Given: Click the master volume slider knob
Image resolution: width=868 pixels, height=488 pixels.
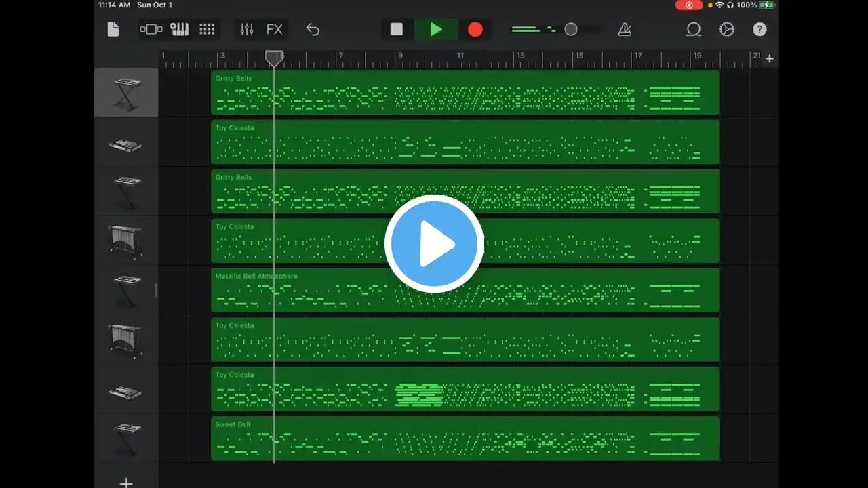Looking at the screenshot, I should pyautogui.click(x=571, y=29).
